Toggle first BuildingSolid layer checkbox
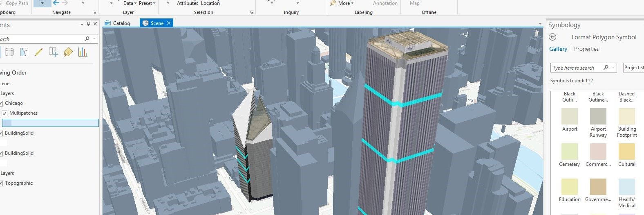This screenshot has width=644, height=215. point(1,133)
